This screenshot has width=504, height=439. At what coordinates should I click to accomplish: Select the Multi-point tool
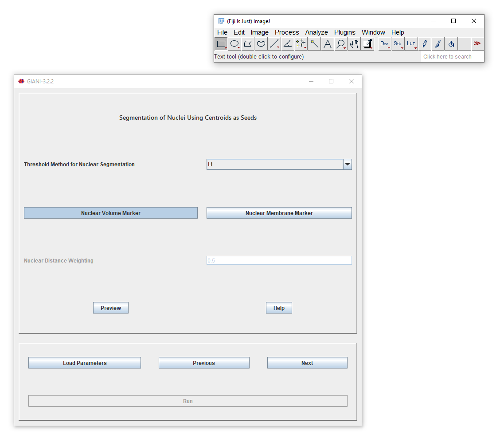[301, 44]
